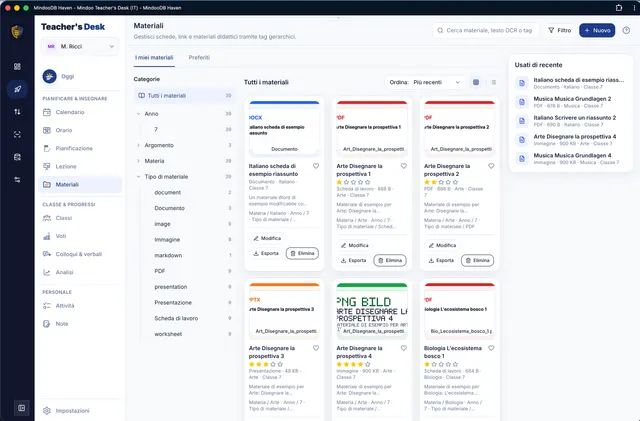Collapse the Anno category
Image resolution: width=640 pixels, height=421 pixels.
[x=138, y=114]
